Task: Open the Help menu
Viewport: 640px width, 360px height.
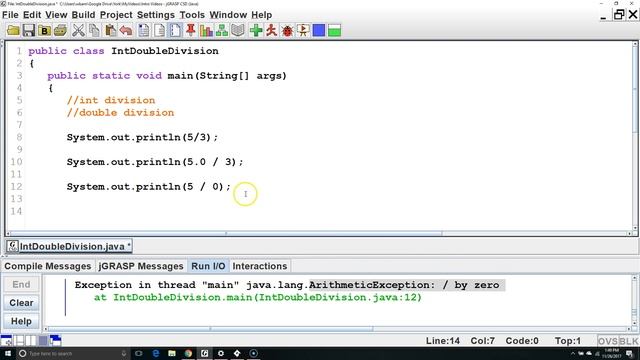Action: tap(261, 15)
